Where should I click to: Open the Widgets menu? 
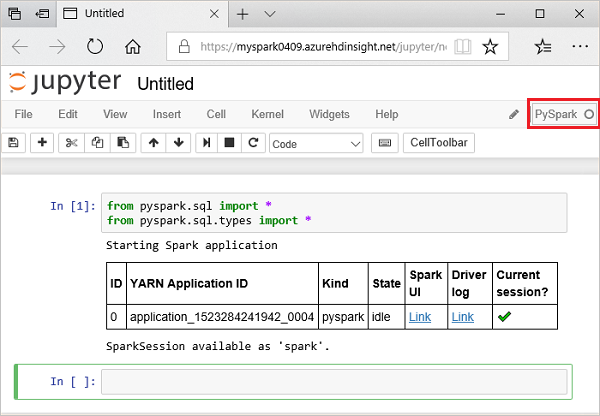(329, 114)
